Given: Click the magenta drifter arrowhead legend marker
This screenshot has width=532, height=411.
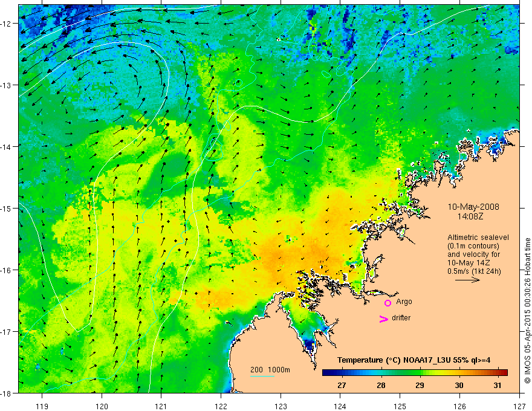Looking at the screenshot, I should click(x=383, y=319).
